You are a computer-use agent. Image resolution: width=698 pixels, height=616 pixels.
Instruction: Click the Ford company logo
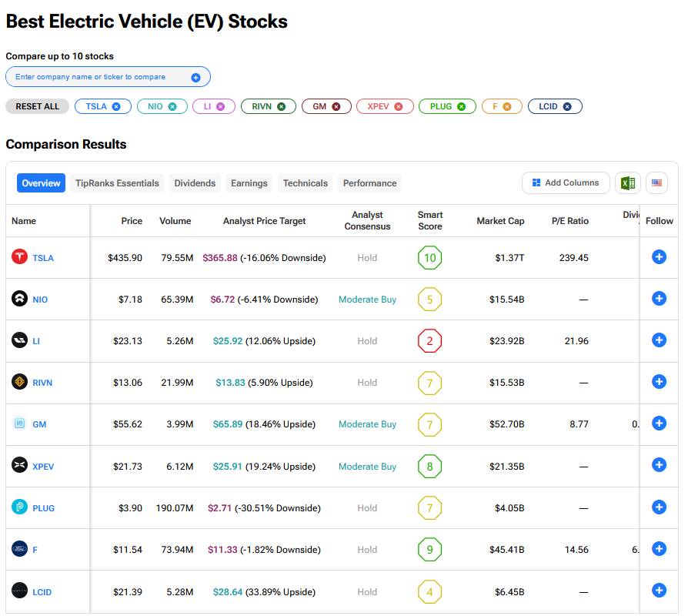pyautogui.click(x=19, y=549)
